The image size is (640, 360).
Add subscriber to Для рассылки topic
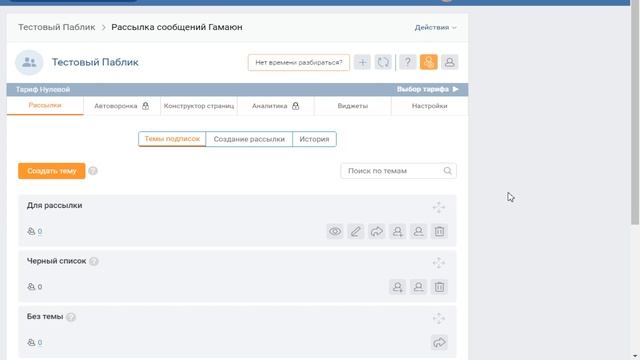tap(398, 231)
